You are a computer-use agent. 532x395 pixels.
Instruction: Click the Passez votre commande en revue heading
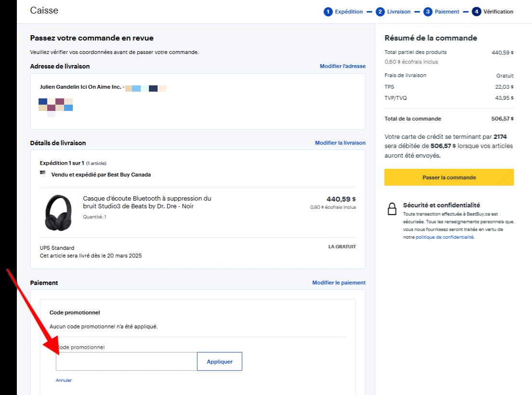92,38
